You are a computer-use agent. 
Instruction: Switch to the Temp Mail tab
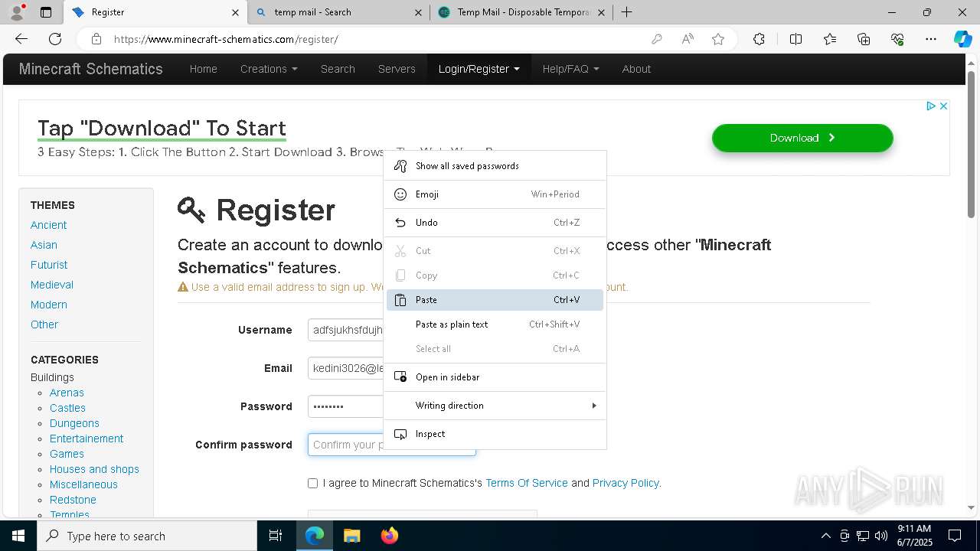522,12
